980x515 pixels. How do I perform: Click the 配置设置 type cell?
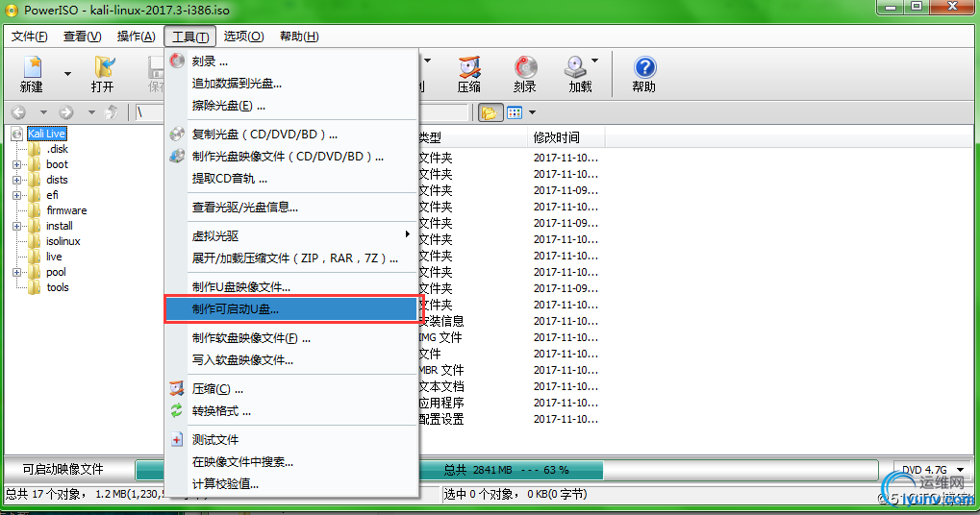pos(441,420)
